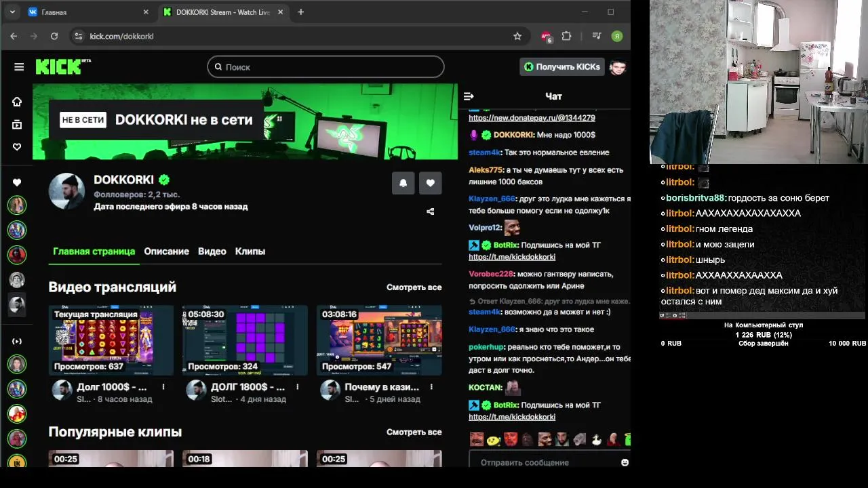Close the VK 'Главная' tab

[x=146, y=12]
